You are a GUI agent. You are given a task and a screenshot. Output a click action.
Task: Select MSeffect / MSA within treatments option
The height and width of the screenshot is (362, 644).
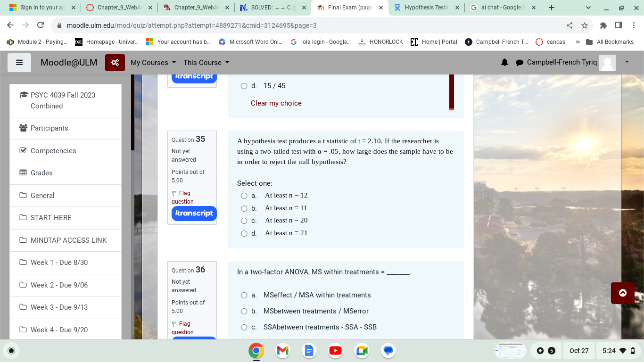coord(244,295)
